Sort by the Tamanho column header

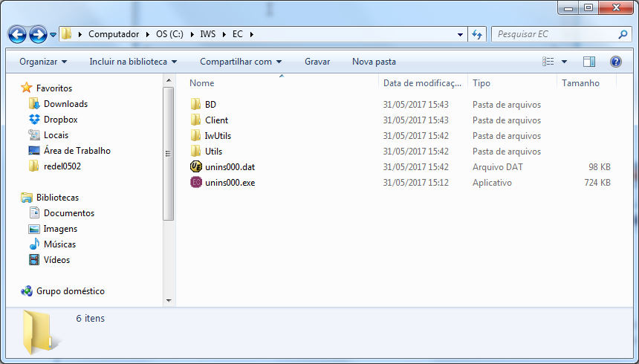click(x=586, y=82)
